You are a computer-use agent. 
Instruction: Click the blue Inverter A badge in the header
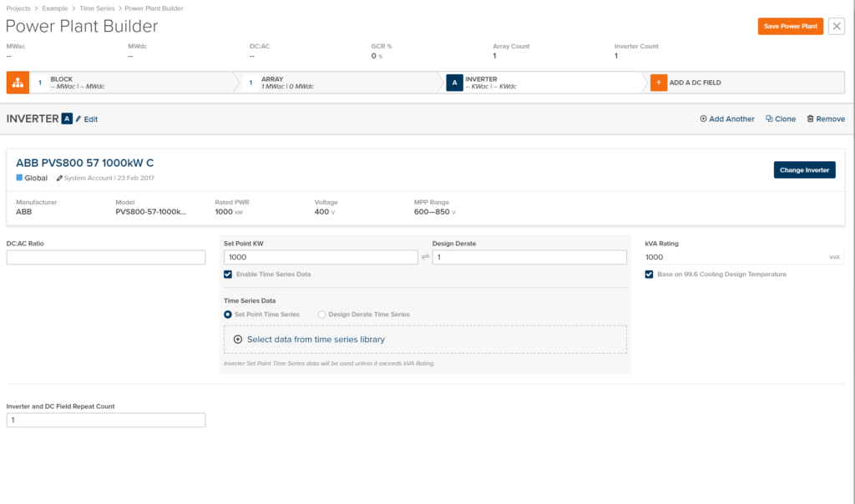point(67,118)
